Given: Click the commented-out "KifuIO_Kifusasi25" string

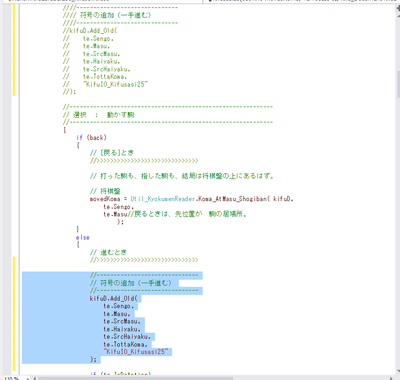Looking at the screenshot, I should [x=115, y=84].
